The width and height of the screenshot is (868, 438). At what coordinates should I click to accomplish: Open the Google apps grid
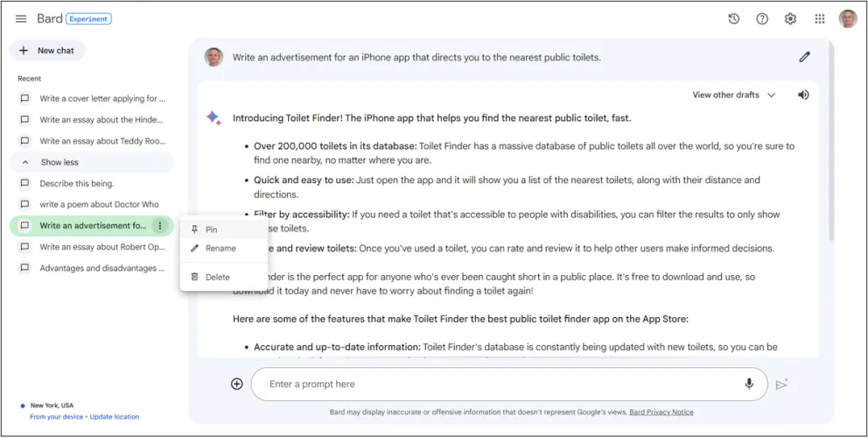pyautogui.click(x=820, y=19)
